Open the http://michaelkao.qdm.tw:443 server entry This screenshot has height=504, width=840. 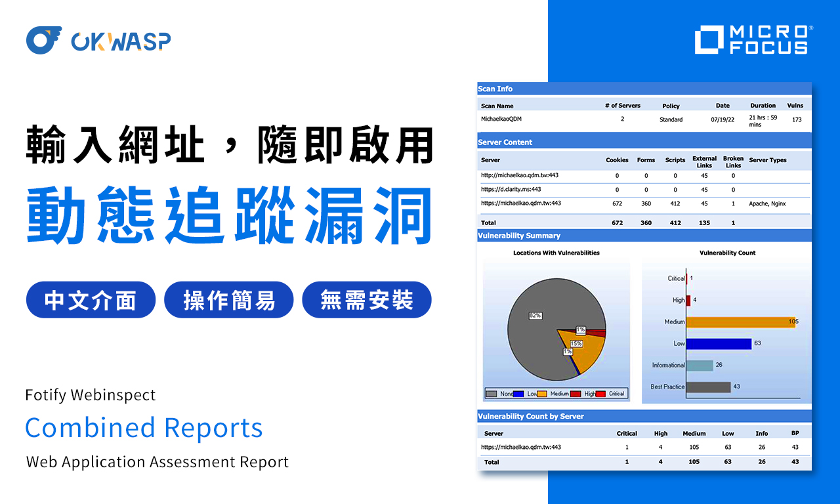tap(520, 176)
